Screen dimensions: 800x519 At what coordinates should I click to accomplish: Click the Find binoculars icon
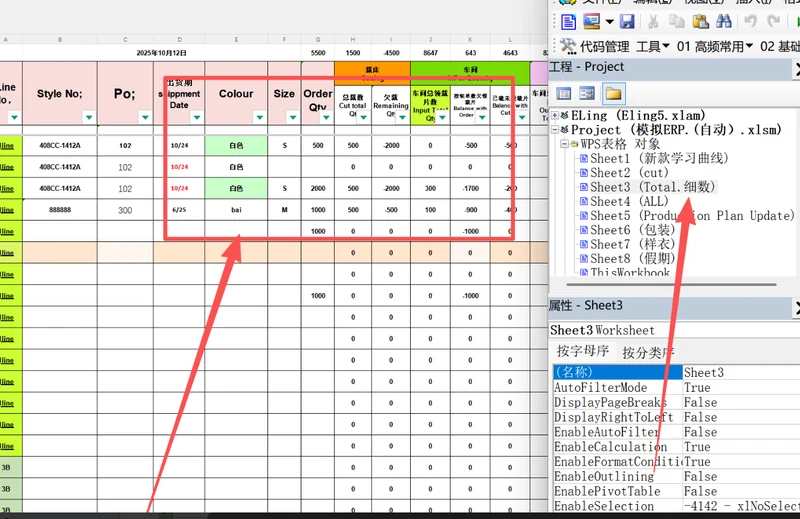[724, 22]
